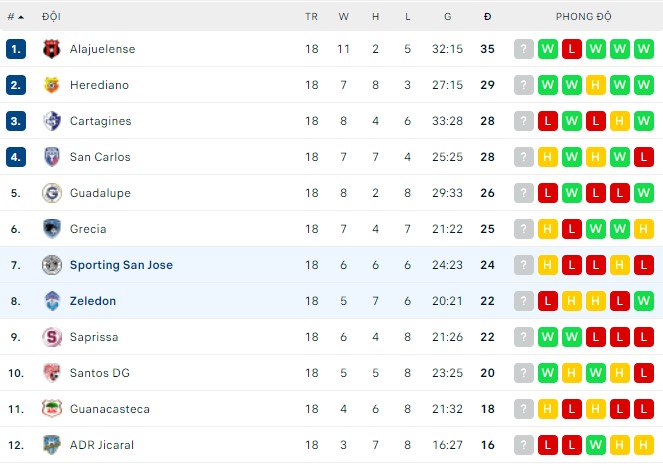Click the Alajuelense team crest icon
Viewport: 663px width, 466px height.
52,49
